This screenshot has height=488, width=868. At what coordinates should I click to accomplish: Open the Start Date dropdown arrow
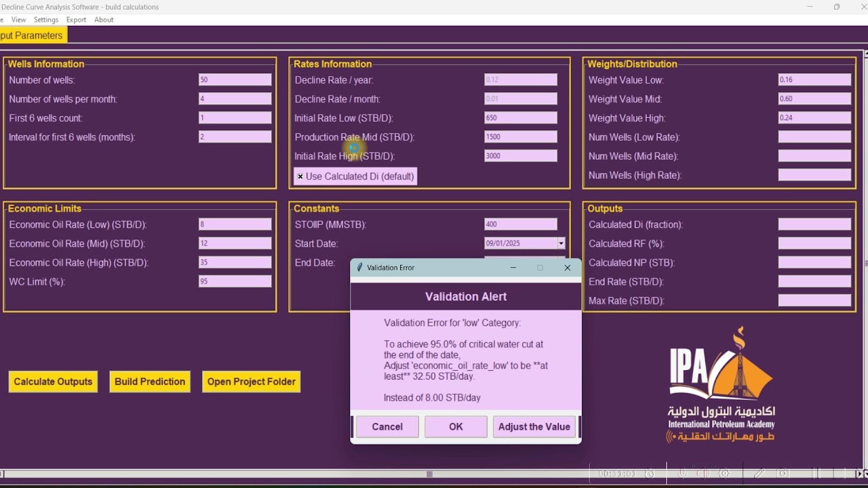tap(561, 243)
